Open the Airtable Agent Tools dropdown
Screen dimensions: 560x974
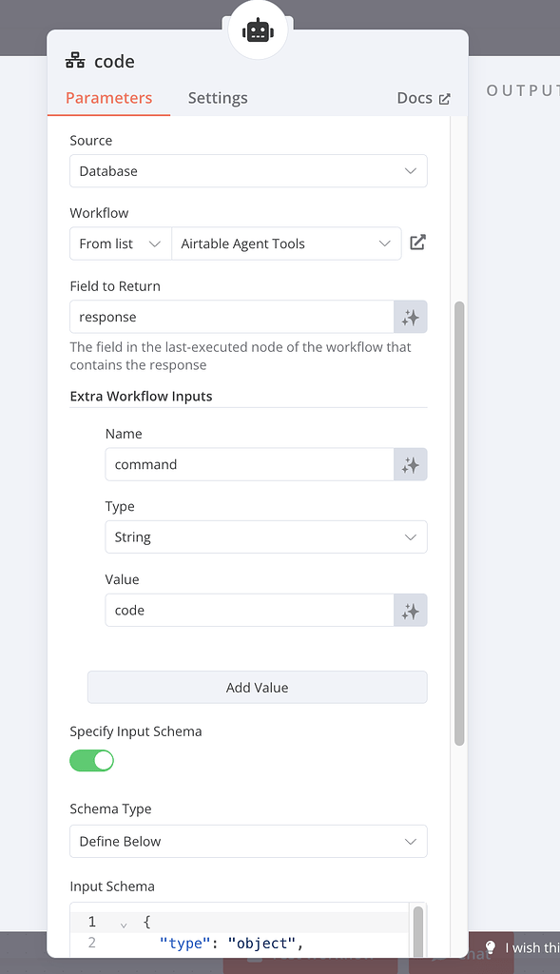[285, 243]
